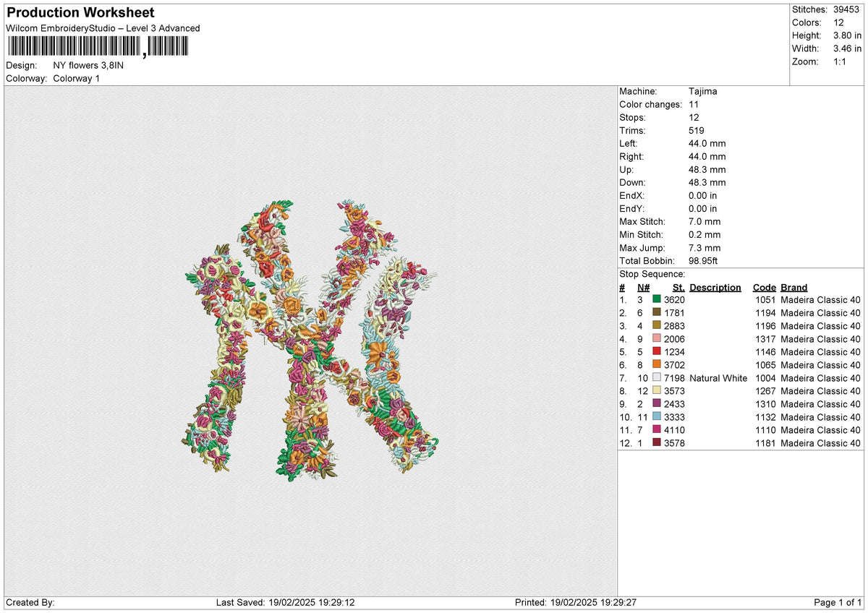Image resolution: width=868 pixels, height=613 pixels.
Task: Click the pale yellow swatch for code 1267
Action: click(657, 390)
